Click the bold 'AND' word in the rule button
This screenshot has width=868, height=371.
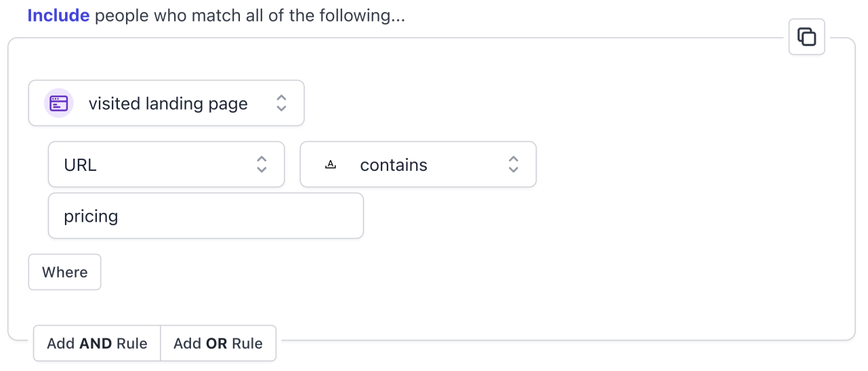(96, 344)
